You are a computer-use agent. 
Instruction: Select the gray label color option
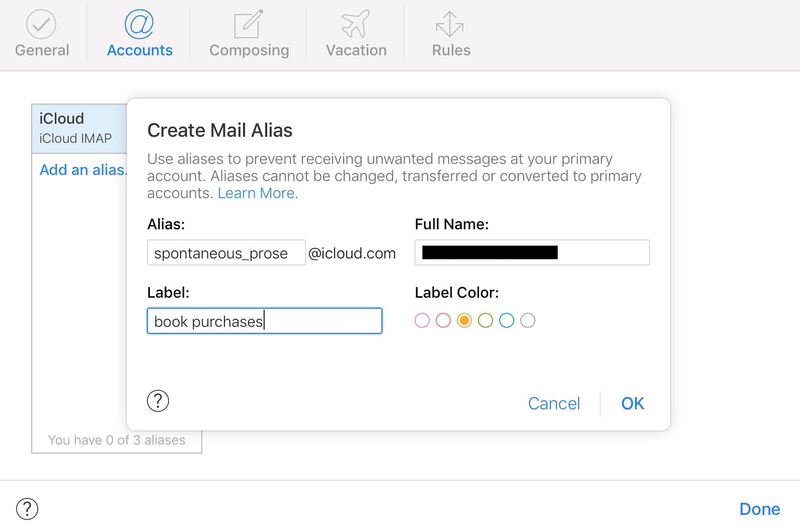pos(527,320)
